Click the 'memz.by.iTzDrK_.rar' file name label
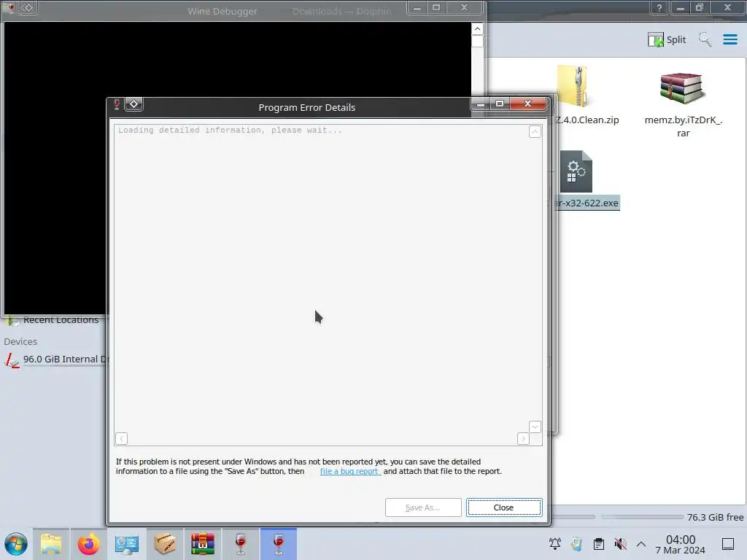This screenshot has width=747, height=560. coord(683,126)
